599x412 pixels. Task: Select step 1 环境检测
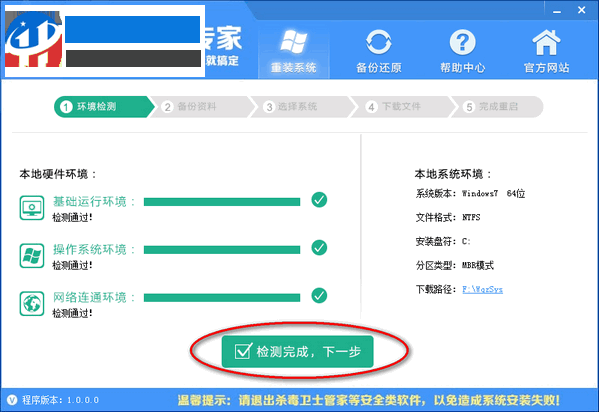(103, 107)
